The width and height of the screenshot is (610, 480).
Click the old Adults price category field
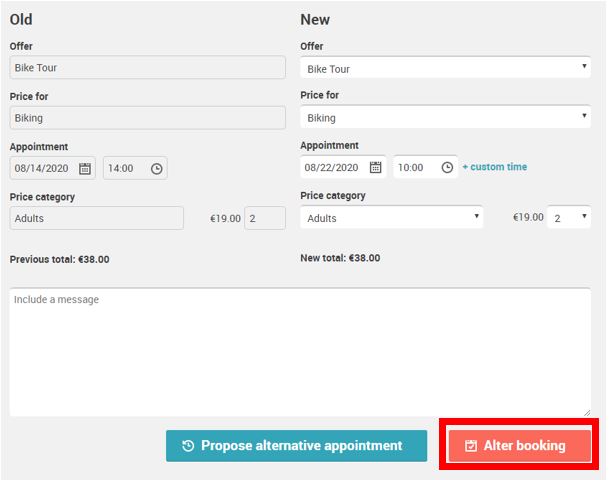tap(96, 218)
